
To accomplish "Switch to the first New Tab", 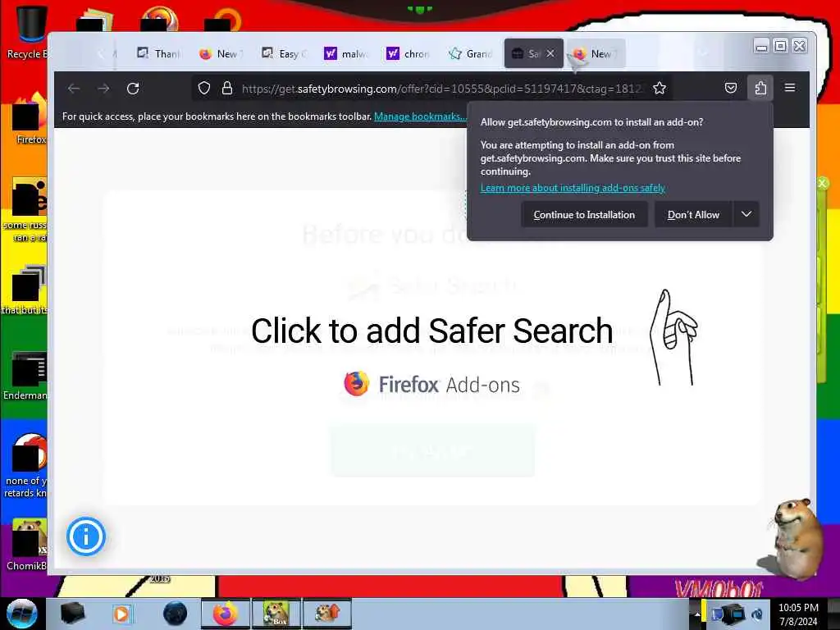I will (x=221, y=53).
